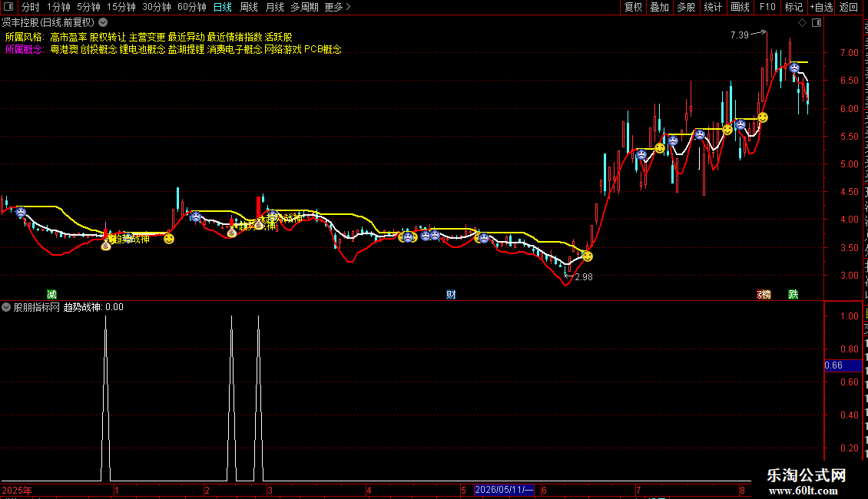Click 消费电子概念 concept tag
Screen dimensions: 868x499
[x=235, y=49]
